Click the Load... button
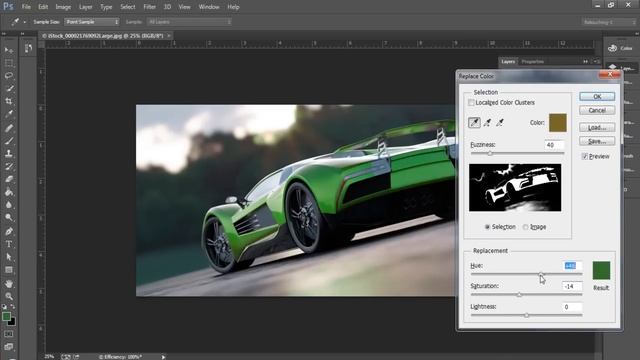The height and width of the screenshot is (360, 640). 597,128
